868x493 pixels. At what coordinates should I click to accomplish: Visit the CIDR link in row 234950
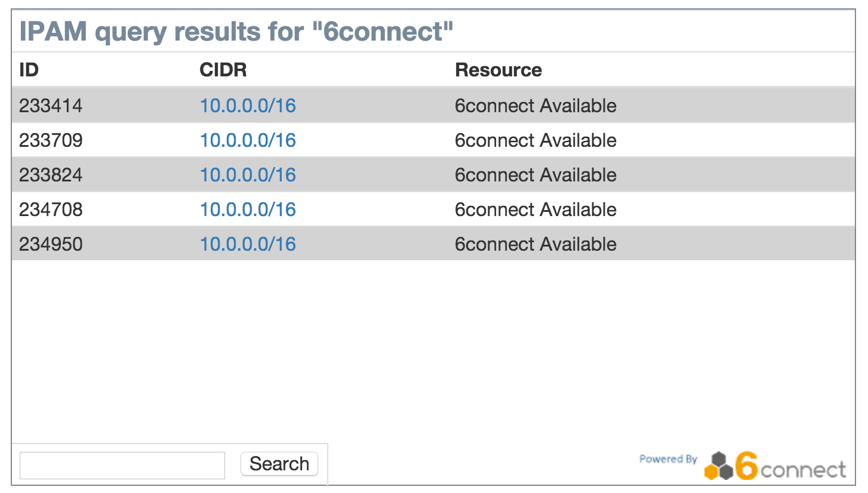[x=248, y=244]
